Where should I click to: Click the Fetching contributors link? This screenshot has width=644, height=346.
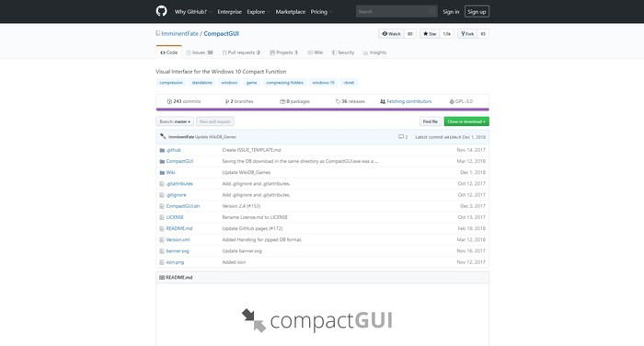point(406,101)
